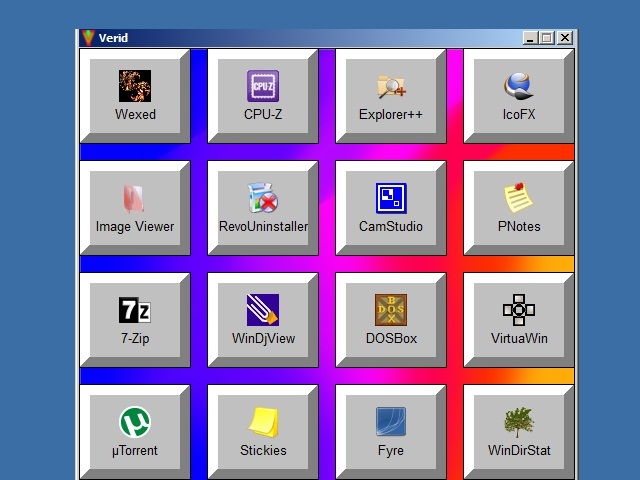The height and width of the screenshot is (480, 640).
Task: Close the Verid window
Action: (x=565, y=38)
